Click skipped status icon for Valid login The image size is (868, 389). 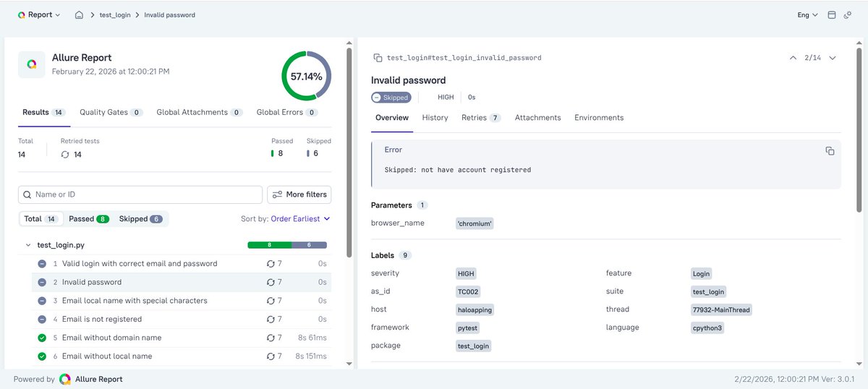tap(42, 264)
